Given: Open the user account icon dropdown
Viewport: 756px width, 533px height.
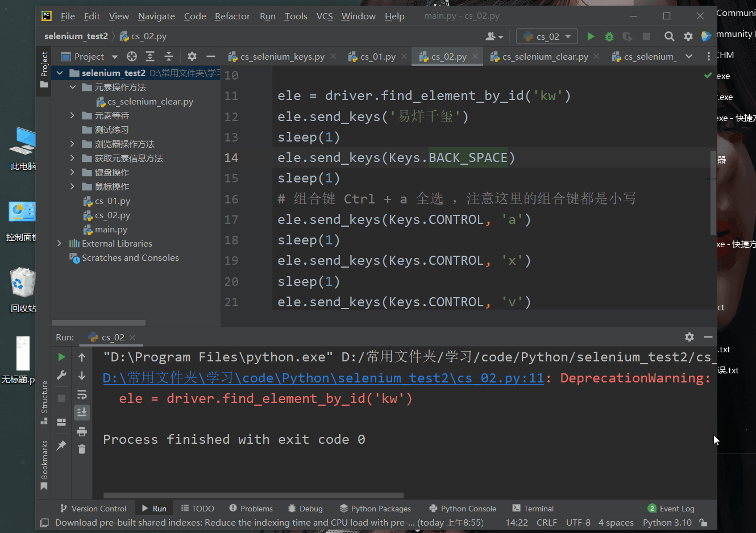Looking at the screenshot, I should tap(495, 36).
